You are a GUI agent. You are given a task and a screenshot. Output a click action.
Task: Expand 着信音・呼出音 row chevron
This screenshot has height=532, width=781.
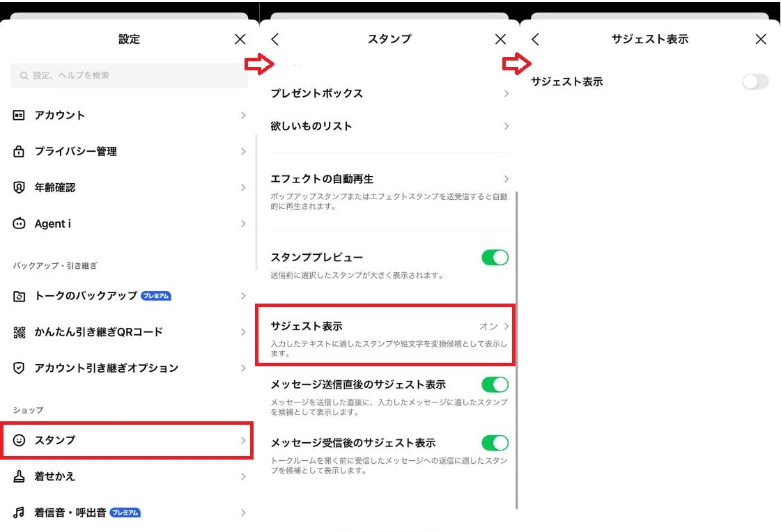pos(243,513)
